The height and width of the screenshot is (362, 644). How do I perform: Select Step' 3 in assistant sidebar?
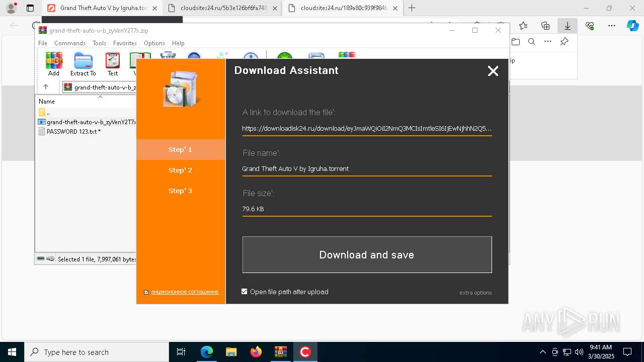[x=181, y=191]
